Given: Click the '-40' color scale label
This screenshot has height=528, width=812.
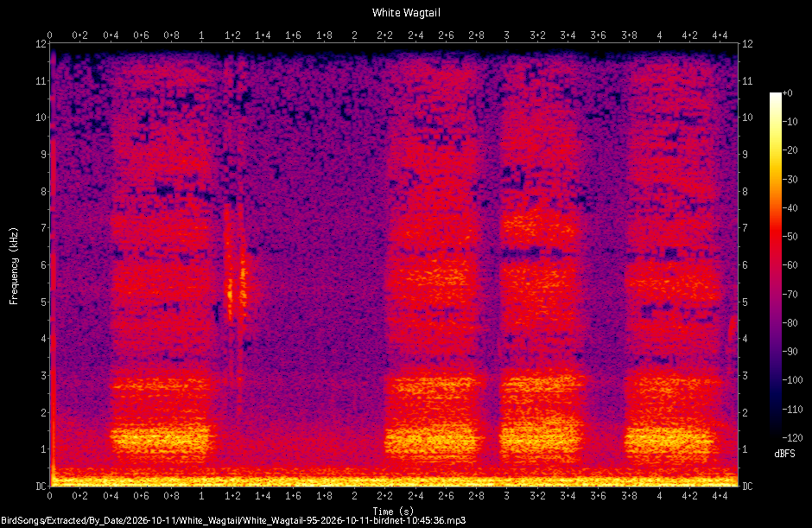Looking at the screenshot, I should tap(790, 207).
